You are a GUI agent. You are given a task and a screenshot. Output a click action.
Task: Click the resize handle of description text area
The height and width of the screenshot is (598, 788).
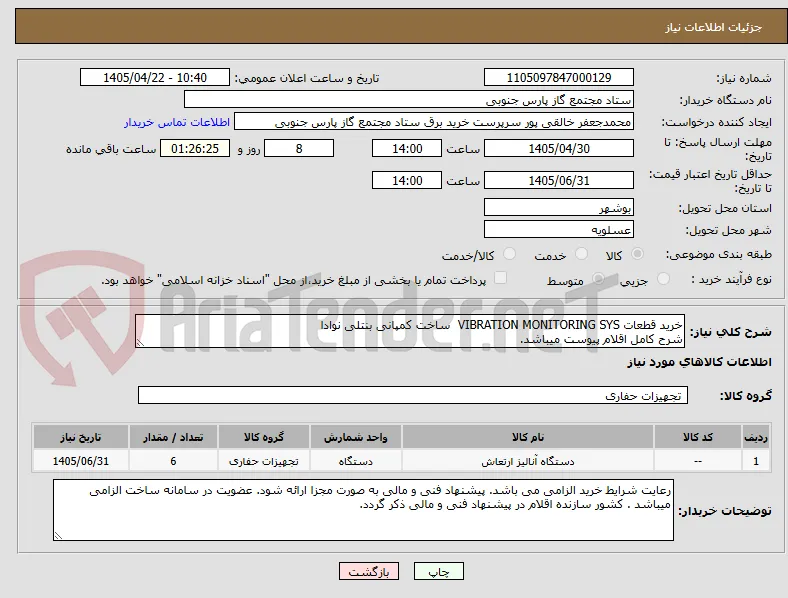click(x=140, y=343)
